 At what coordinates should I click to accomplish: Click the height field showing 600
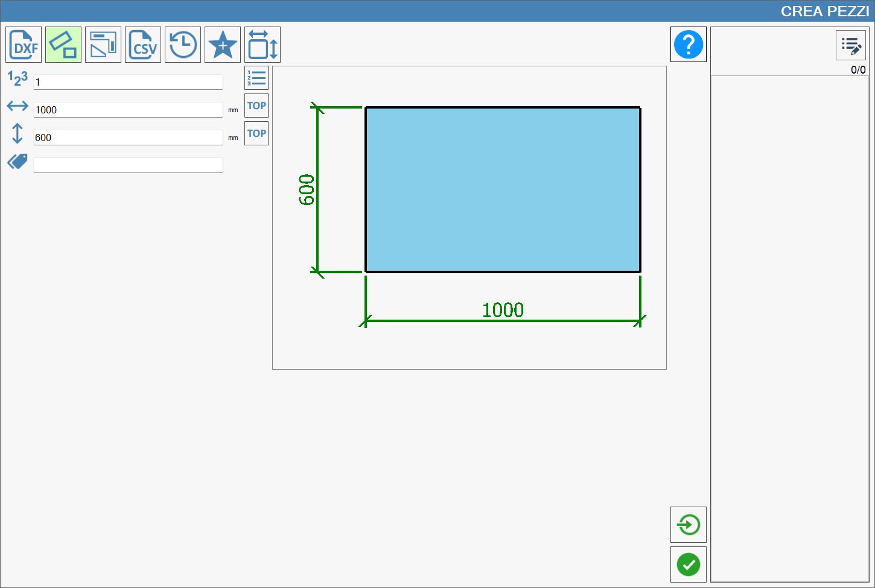tap(128, 138)
